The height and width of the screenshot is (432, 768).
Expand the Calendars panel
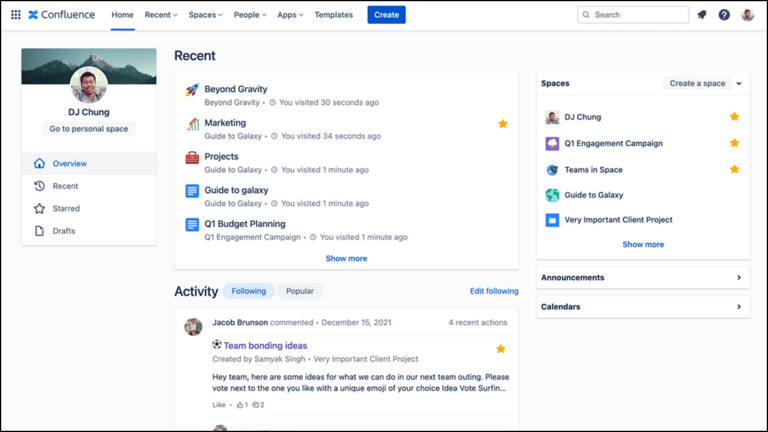[643, 307]
